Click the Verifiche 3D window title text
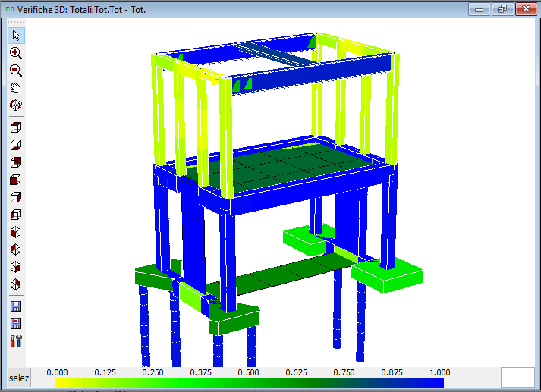This screenshot has height=392, width=541. click(x=81, y=10)
